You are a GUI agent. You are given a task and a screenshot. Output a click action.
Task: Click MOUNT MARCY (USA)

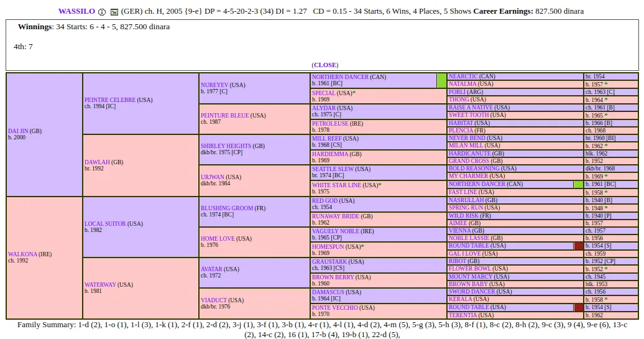point(471,277)
